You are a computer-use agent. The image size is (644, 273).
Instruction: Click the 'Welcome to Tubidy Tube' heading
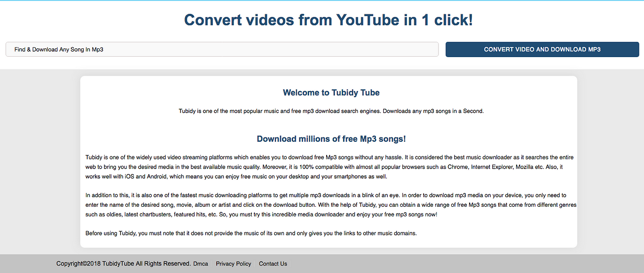tap(331, 93)
